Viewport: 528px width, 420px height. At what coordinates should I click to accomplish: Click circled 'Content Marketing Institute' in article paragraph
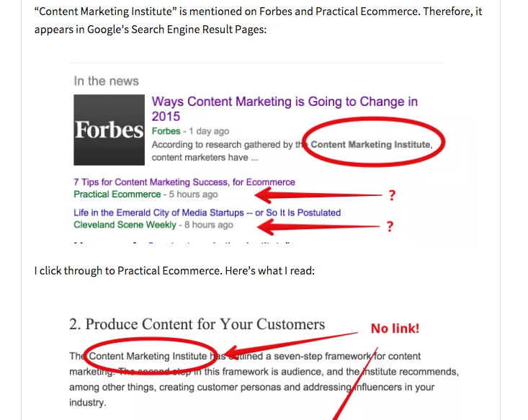click(148, 356)
